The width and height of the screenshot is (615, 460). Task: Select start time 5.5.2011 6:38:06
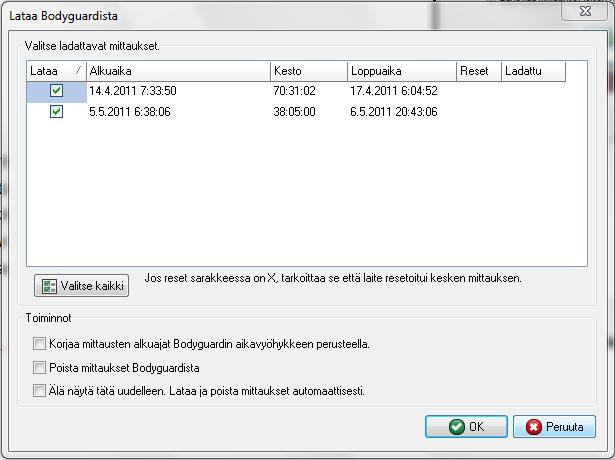(x=130, y=112)
